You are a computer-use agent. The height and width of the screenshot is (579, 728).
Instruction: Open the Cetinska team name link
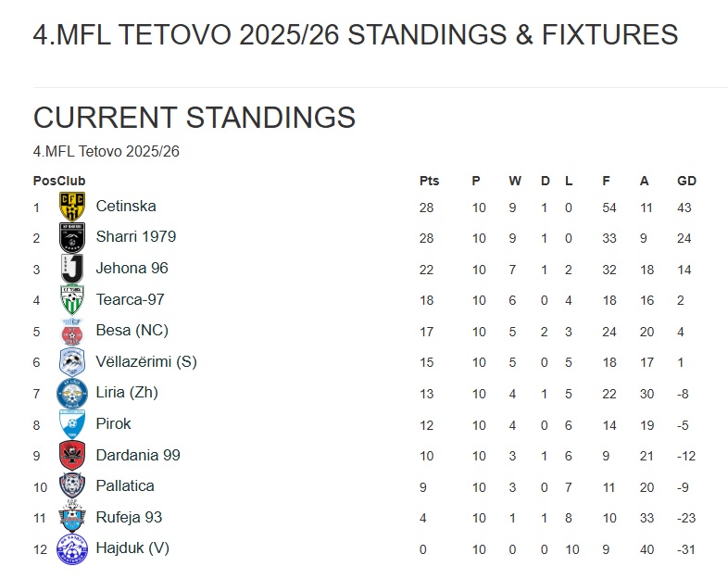(x=126, y=206)
